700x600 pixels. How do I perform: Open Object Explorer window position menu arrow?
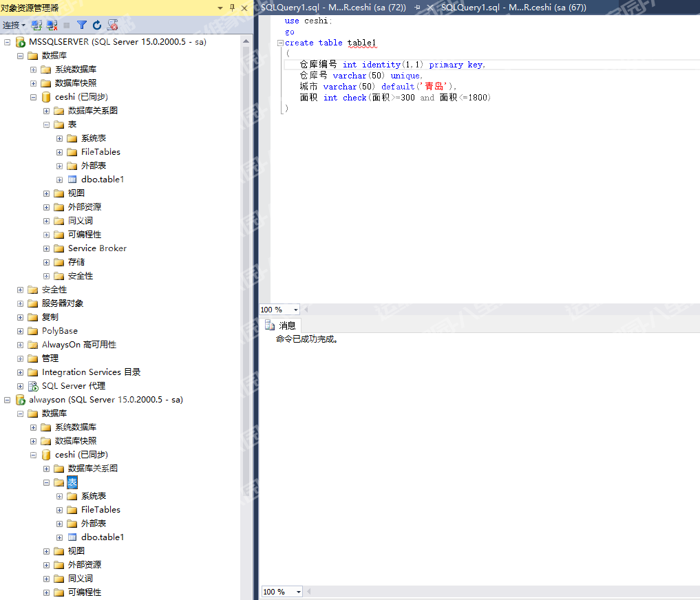tap(220, 7)
